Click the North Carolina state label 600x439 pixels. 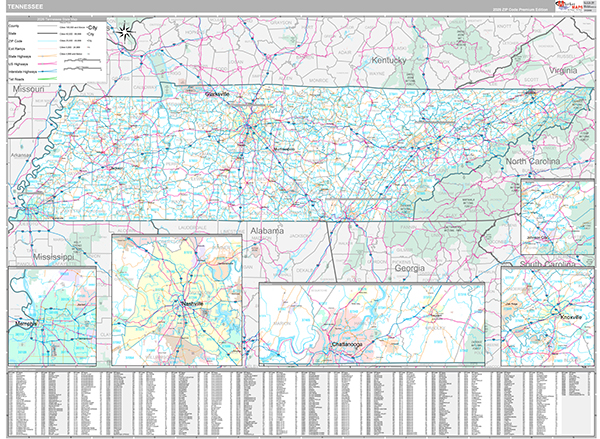click(x=533, y=162)
